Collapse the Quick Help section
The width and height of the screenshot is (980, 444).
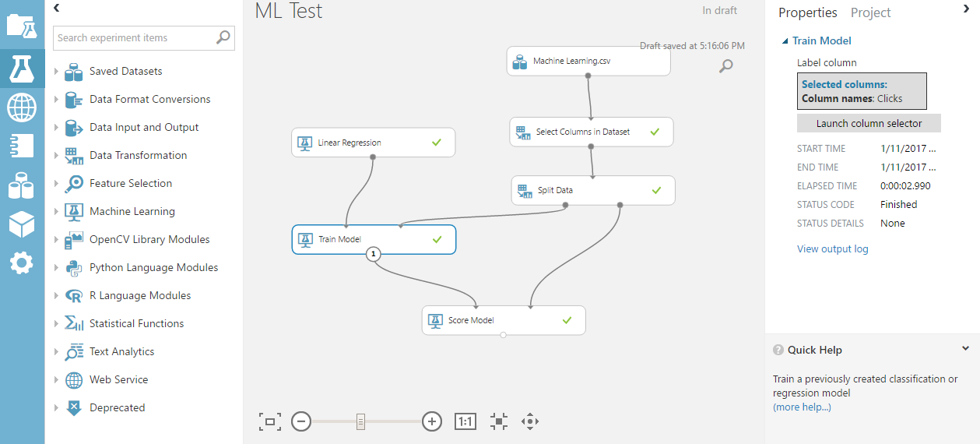(966, 349)
